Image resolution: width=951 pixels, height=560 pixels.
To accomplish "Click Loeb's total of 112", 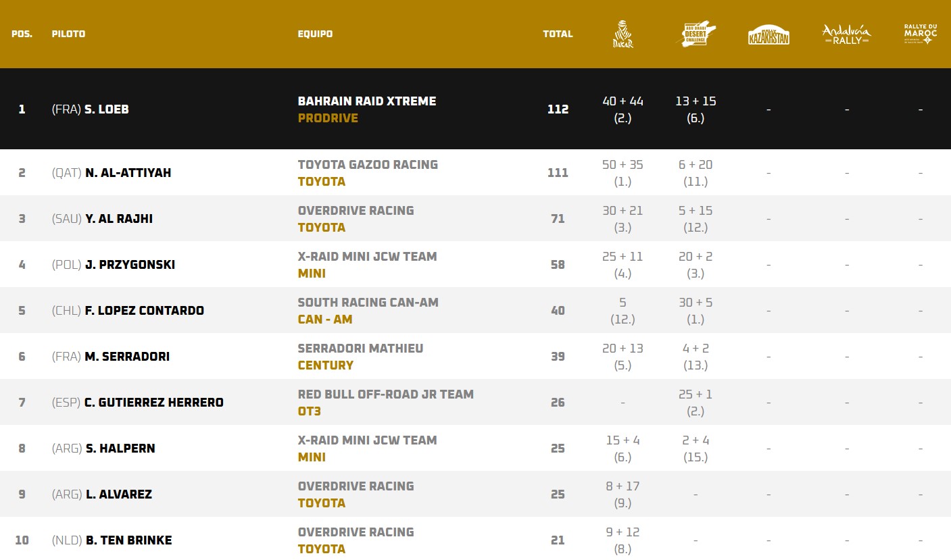I will coord(558,109).
